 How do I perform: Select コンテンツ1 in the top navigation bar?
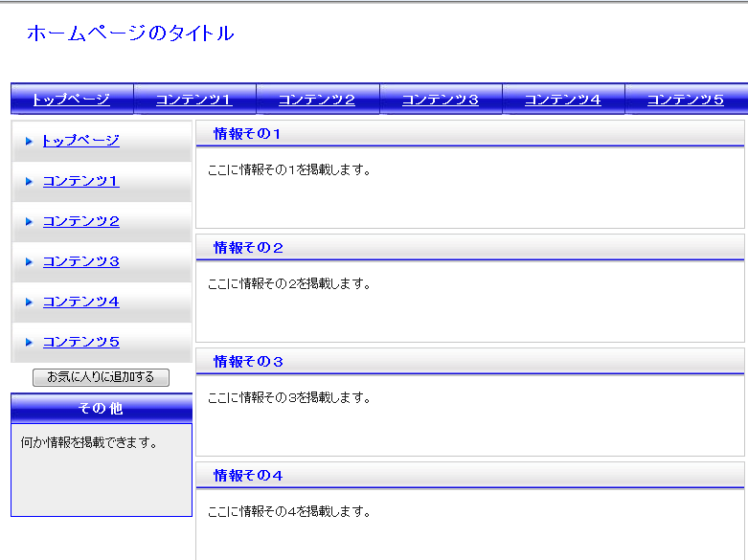[194, 100]
